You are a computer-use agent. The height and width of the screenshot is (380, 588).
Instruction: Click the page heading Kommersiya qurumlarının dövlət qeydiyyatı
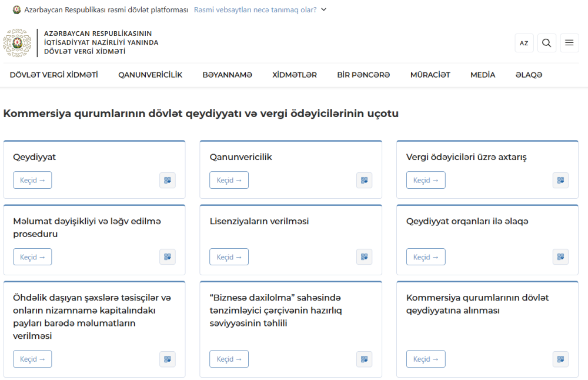tap(201, 114)
